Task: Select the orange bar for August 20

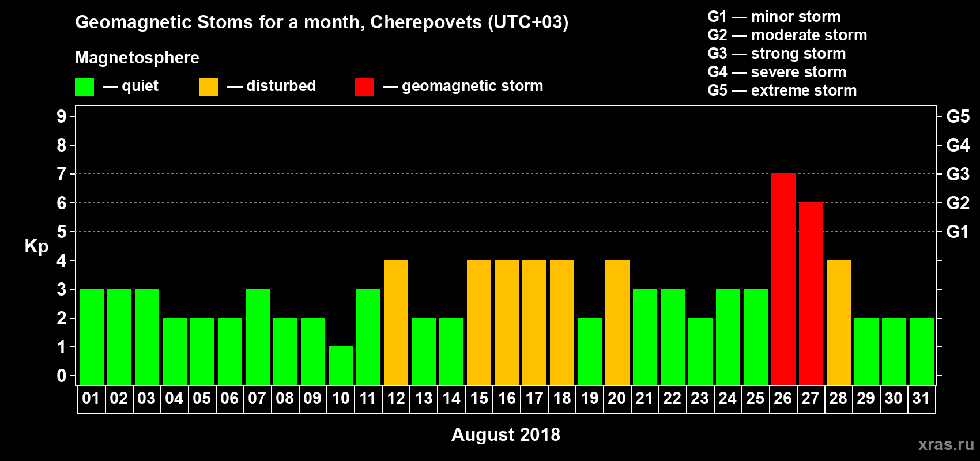Action: tap(617, 322)
